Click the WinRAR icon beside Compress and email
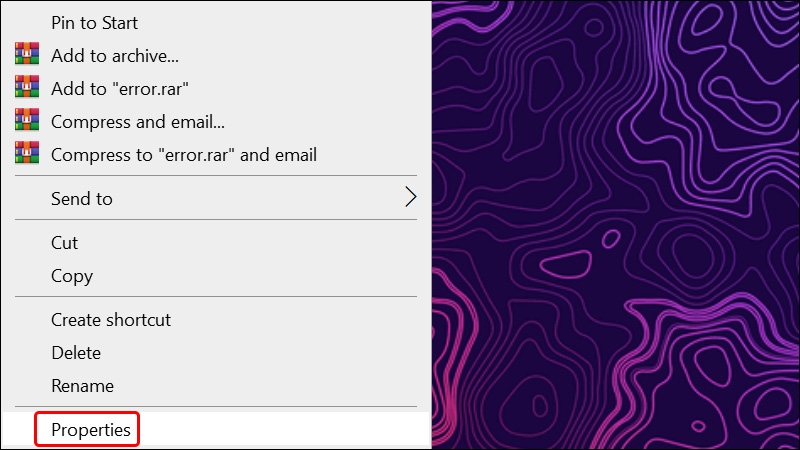Screen dimensions: 800x450 coord(27,121)
